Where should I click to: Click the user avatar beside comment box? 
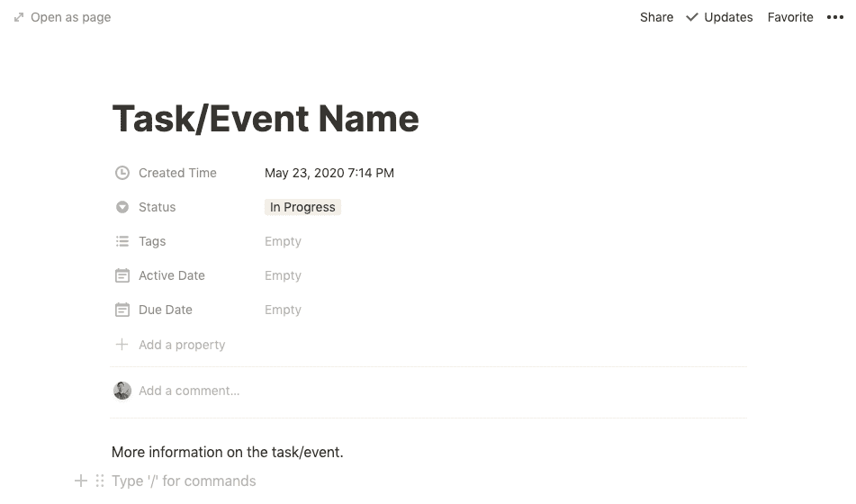pos(122,391)
